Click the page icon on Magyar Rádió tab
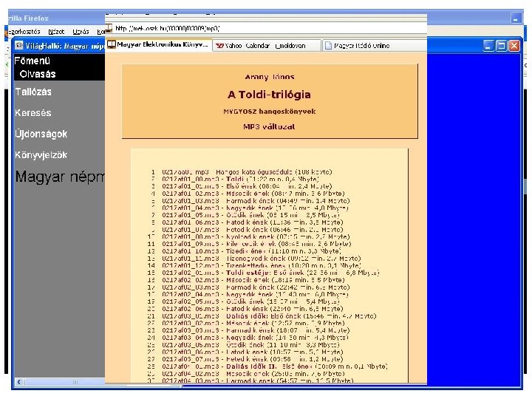 (x=328, y=46)
